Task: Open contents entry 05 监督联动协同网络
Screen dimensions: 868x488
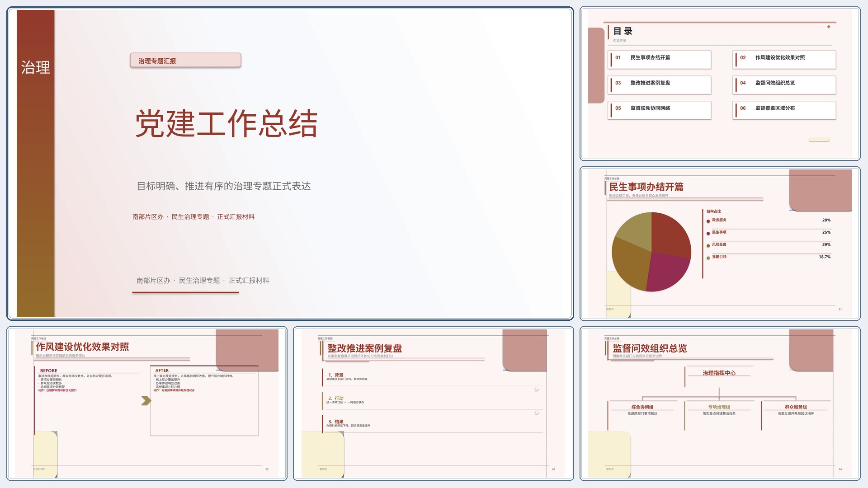Action: [x=660, y=110]
